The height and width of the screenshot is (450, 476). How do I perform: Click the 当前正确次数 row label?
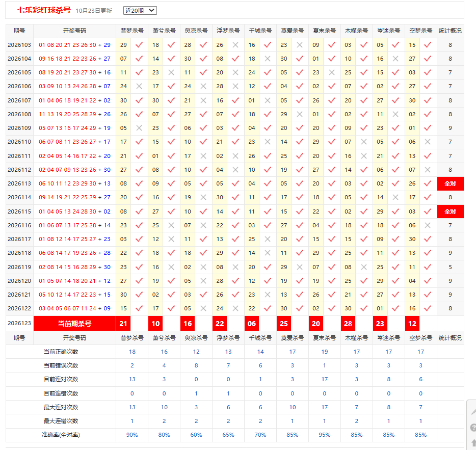(61, 352)
